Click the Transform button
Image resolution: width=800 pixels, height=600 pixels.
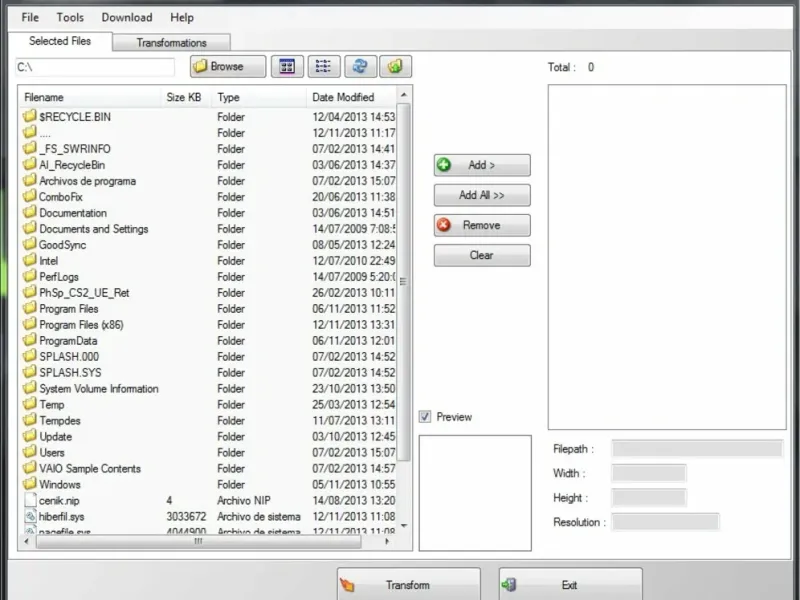(x=408, y=585)
